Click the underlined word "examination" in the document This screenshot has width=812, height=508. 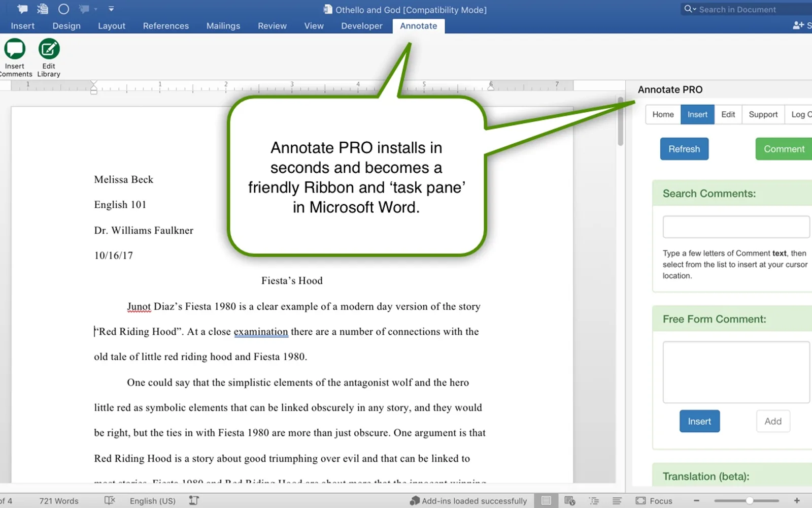261,332
